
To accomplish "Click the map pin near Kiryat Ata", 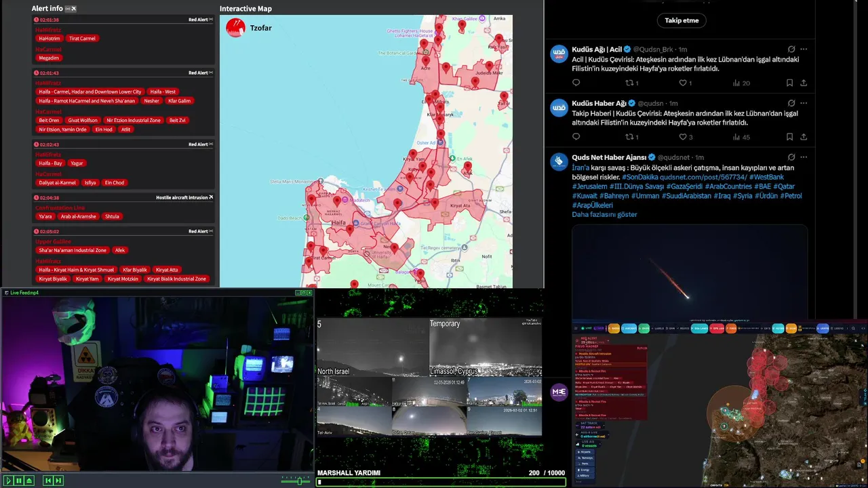I will tap(435, 204).
